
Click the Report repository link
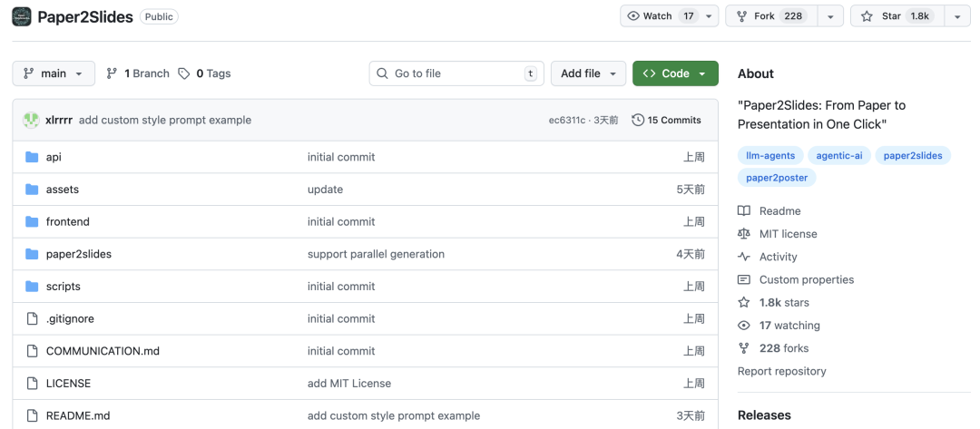tap(781, 371)
